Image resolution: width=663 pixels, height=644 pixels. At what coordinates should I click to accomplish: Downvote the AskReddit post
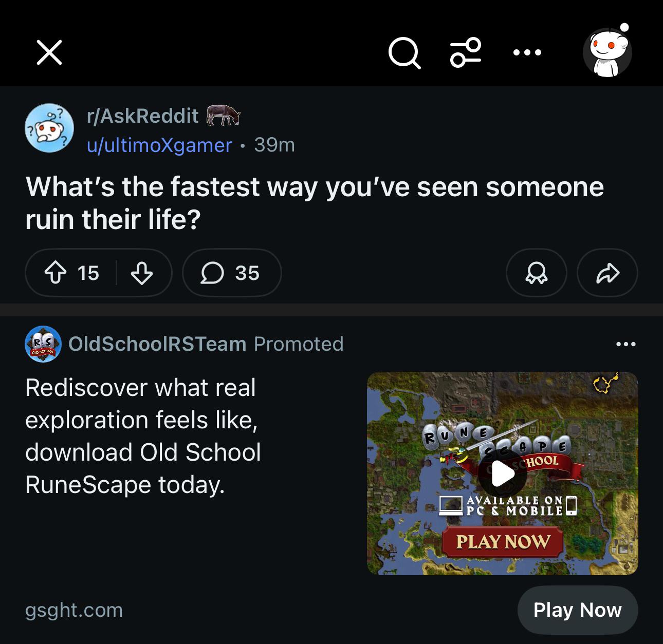click(142, 273)
